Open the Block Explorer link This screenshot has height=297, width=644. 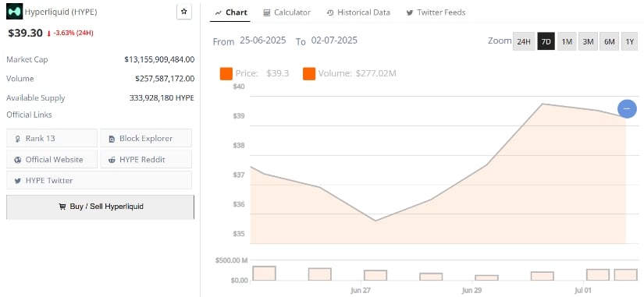click(146, 138)
